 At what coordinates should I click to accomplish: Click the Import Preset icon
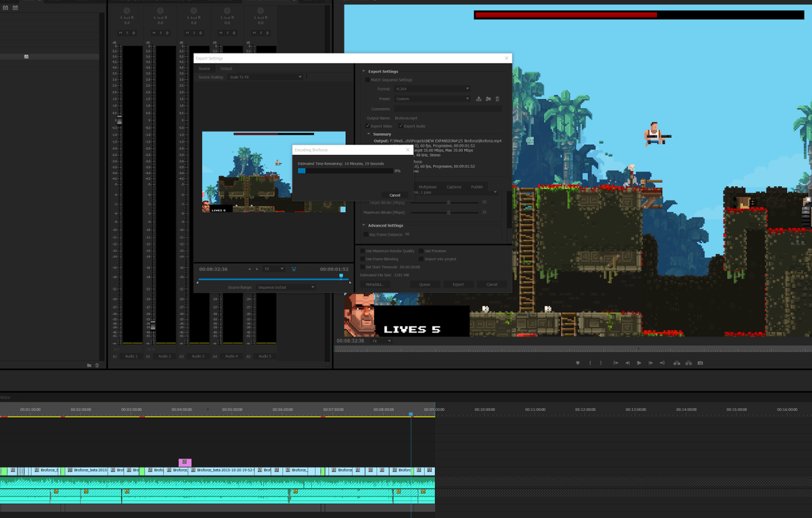(x=488, y=99)
